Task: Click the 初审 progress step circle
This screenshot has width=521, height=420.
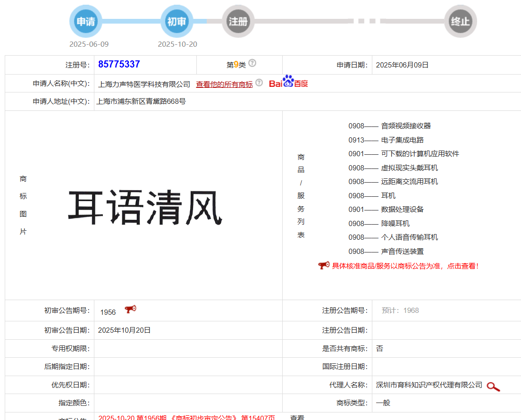Action: click(x=177, y=21)
